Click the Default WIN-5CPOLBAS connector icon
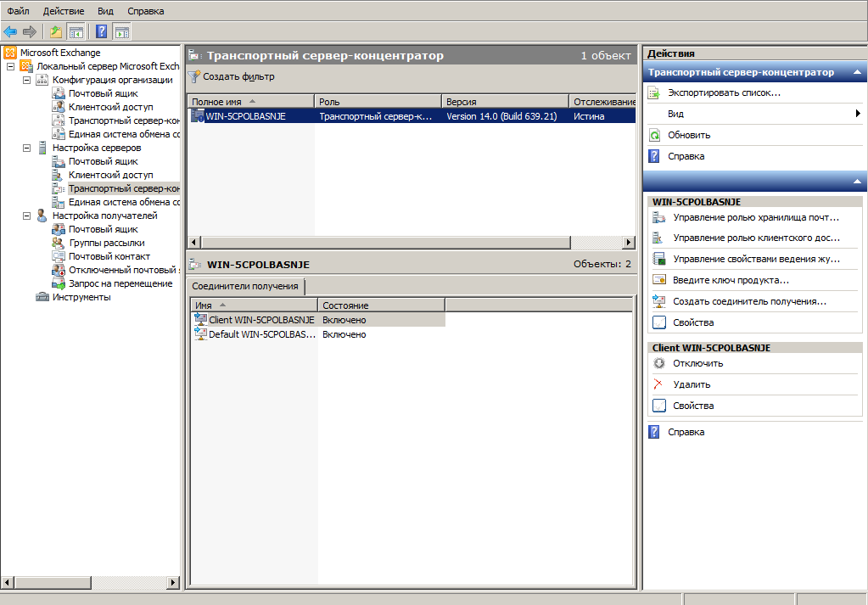868x605 pixels. pyautogui.click(x=200, y=333)
